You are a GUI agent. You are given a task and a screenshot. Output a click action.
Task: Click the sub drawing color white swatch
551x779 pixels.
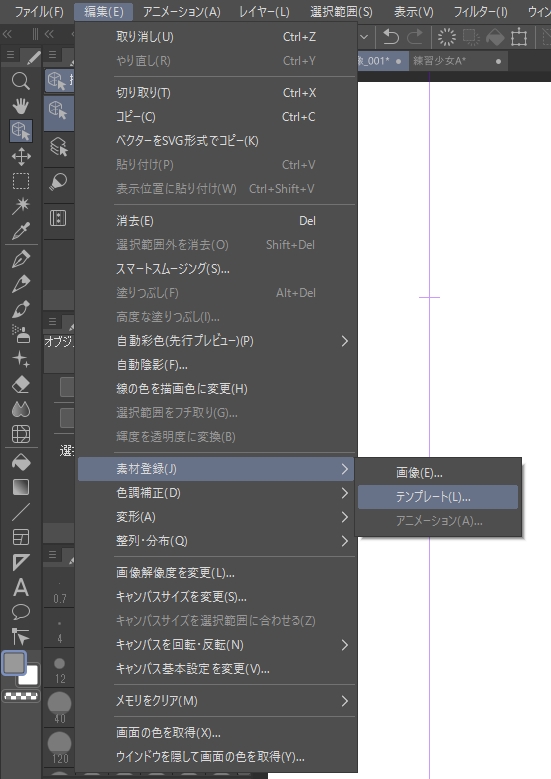tap(31, 678)
